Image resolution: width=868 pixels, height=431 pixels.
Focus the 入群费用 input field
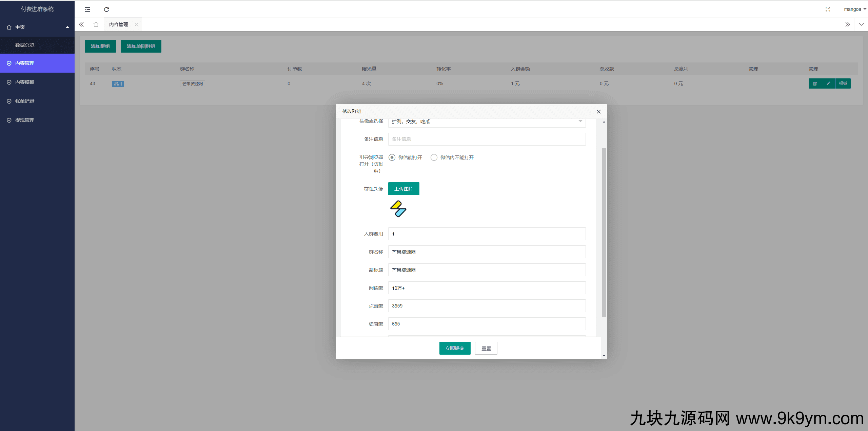487,234
